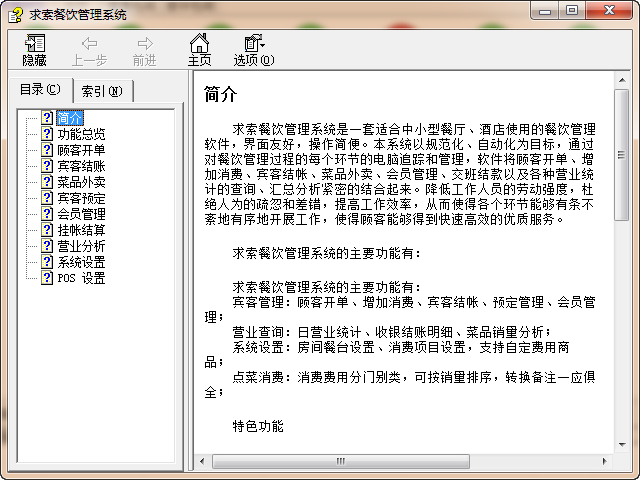Click the question-mark icon beside 菜品外卖
640x480 pixels.
(47, 182)
